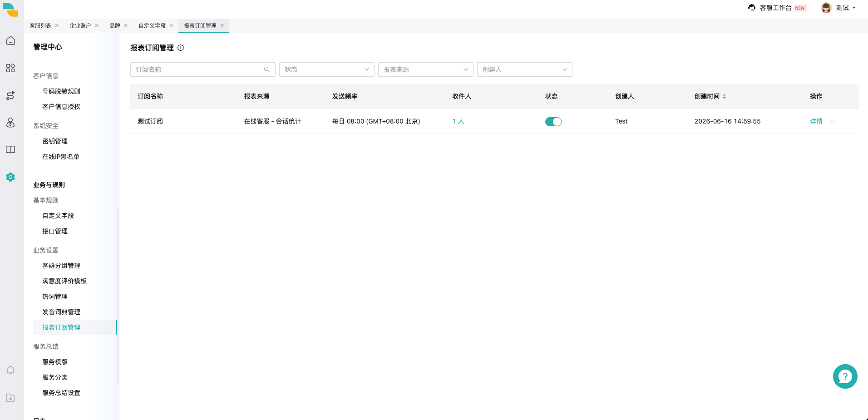Open the routing flow icon in left rail
Screen dimensions: 868x420
point(10,95)
